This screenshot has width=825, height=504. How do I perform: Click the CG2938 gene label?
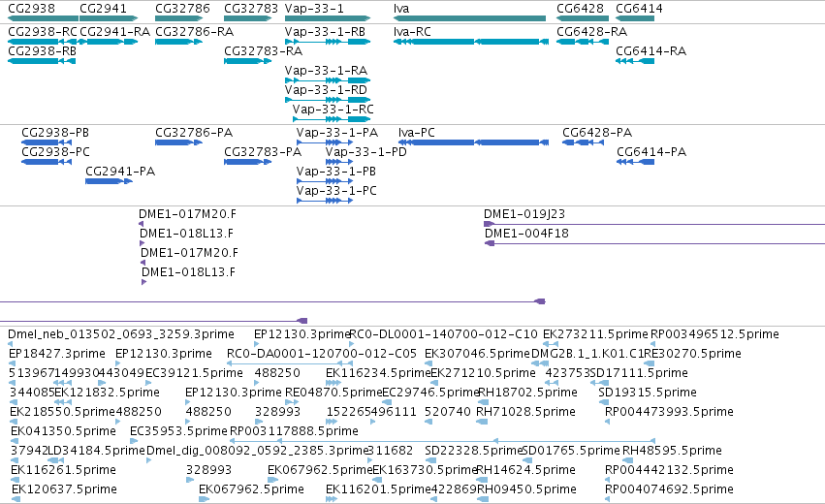tap(31, 9)
